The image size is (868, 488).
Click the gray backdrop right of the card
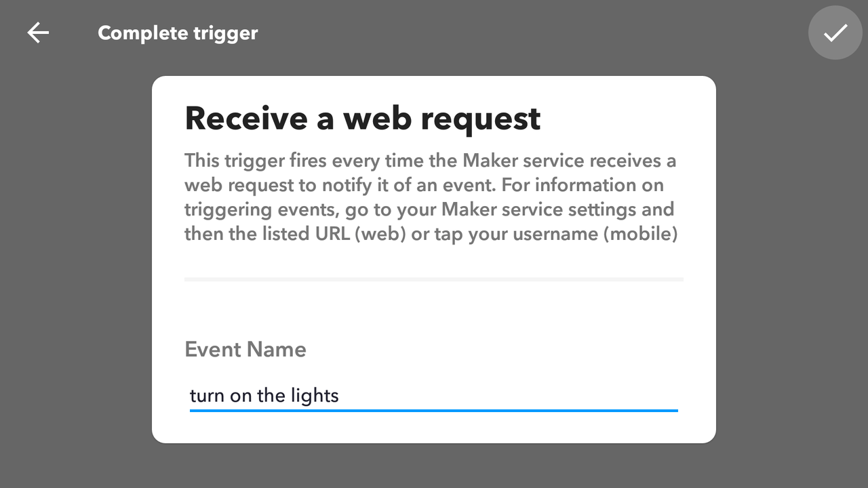[792, 258]
